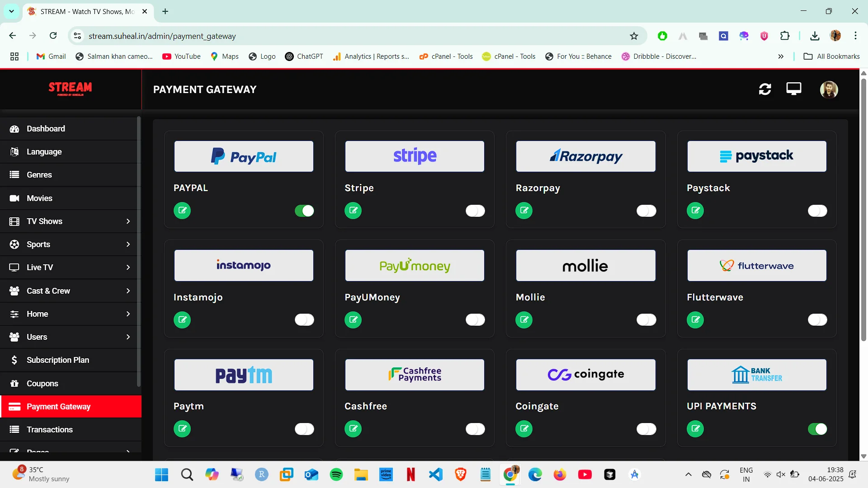Open the Language menu item

coord(70,152)
